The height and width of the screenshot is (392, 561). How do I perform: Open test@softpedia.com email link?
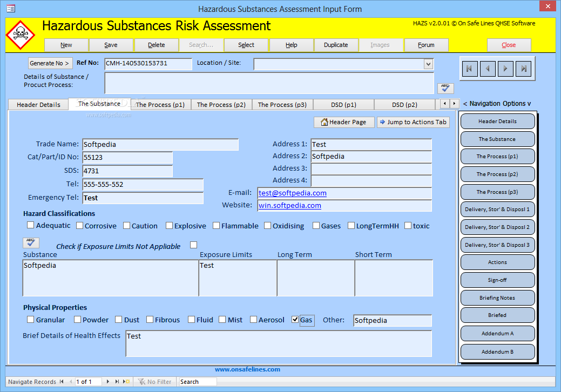pyautogui.click(x=292, y=193)
